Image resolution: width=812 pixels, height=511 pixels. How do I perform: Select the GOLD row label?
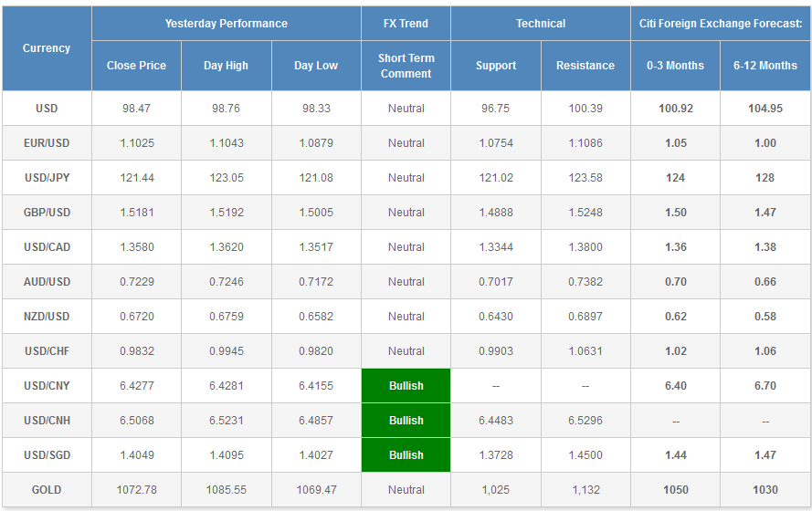(x=47, y=490)
